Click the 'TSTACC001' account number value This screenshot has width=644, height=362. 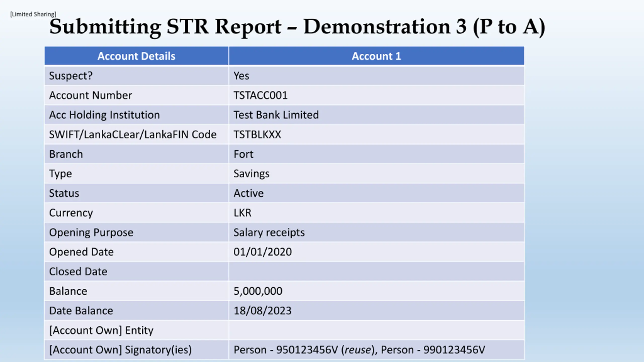pyautogui.click(x=260, y=95)
